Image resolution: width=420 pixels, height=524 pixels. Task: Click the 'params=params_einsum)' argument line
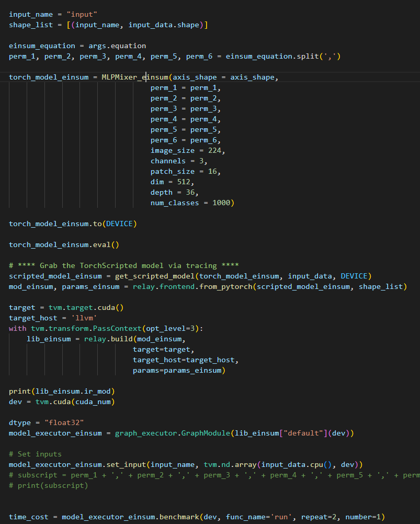[179, 370]
